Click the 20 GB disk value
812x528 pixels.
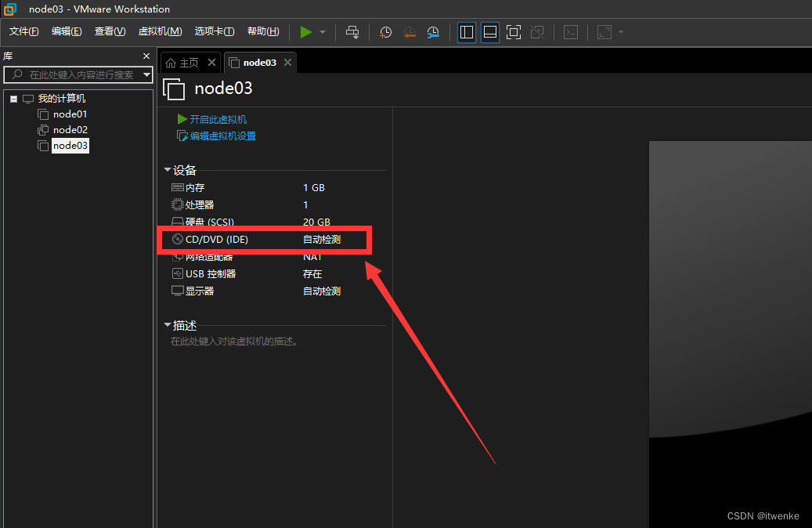(x=316, y=222)
